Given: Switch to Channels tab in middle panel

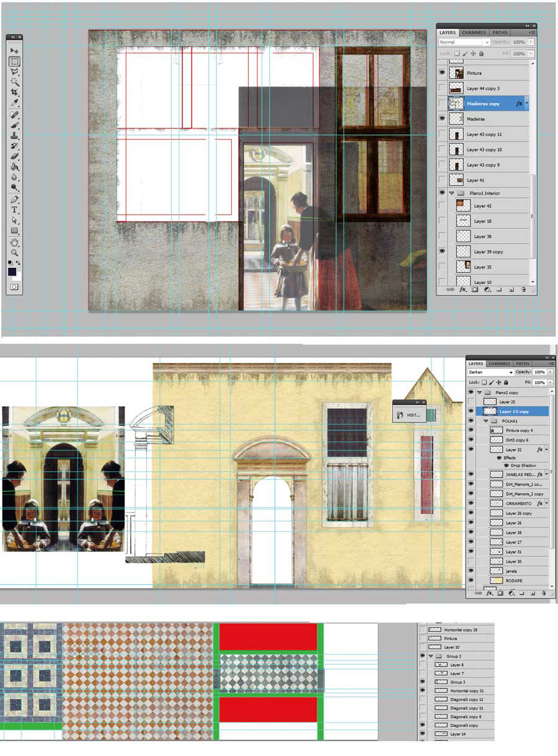Looking at the screenshot, I should coord(500,363).
